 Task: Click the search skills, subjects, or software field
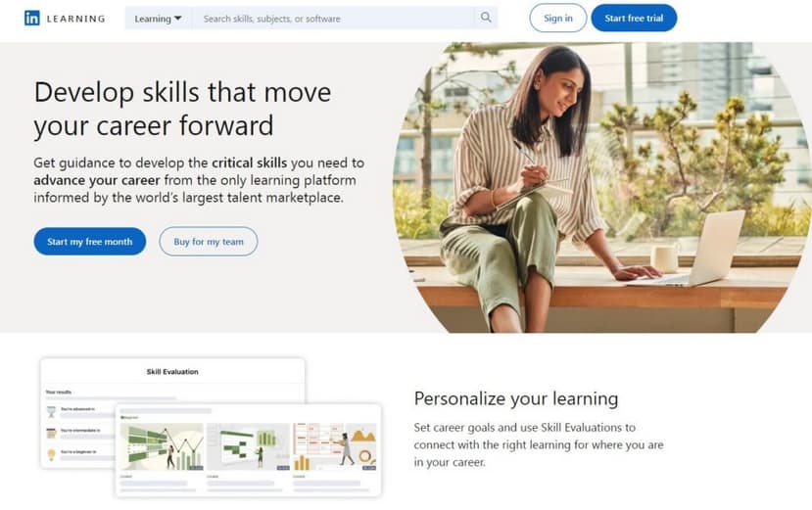pos(332,19)
